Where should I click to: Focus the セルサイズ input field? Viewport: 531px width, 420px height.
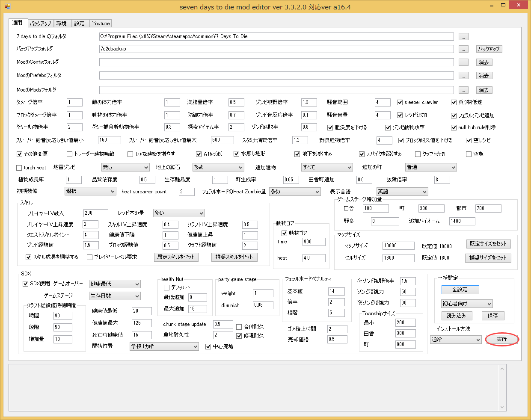[x=399, y=258]
